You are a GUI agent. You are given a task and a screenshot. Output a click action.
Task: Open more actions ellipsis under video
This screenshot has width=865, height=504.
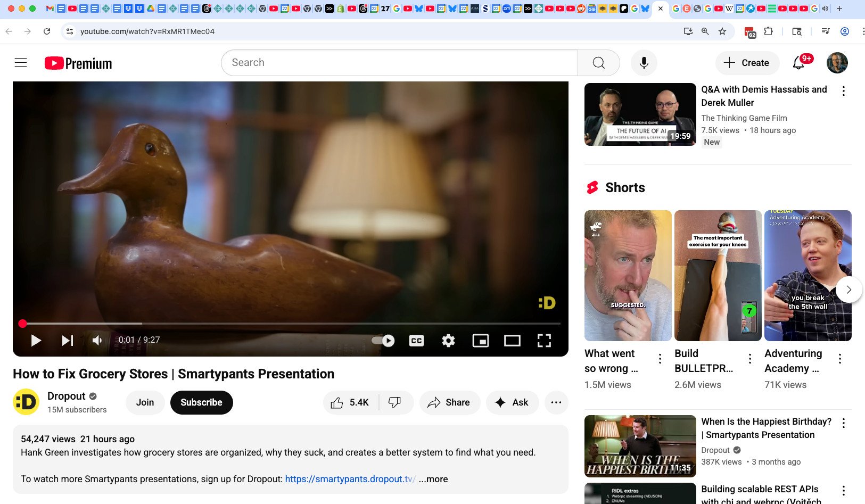(x=556, y=402)
